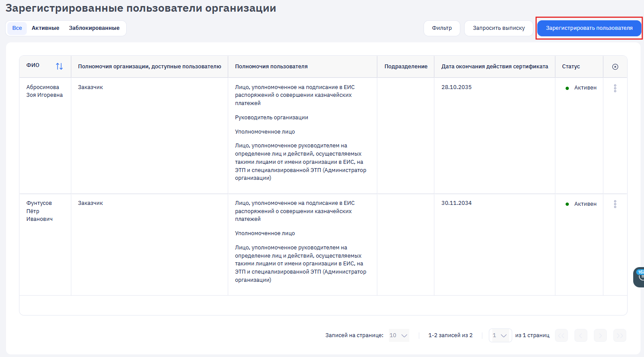Switch to the Все tab
644x357 pixels.
[17, 28]
